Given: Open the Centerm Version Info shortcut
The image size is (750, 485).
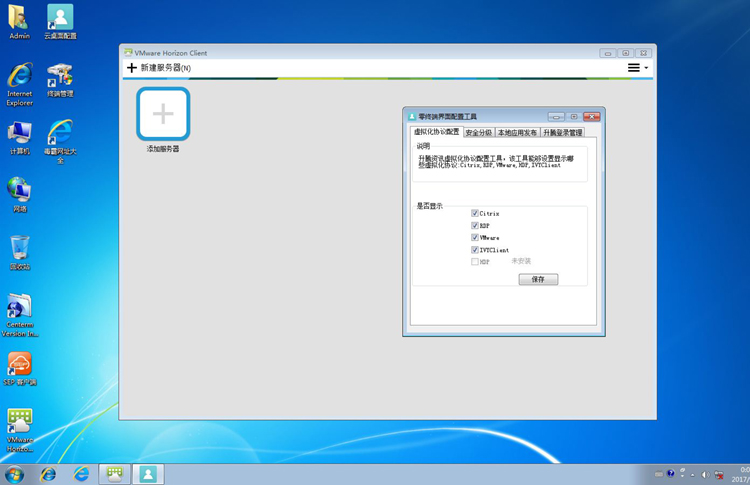Looking at the screenshot, I should click(x=20, y=315).
